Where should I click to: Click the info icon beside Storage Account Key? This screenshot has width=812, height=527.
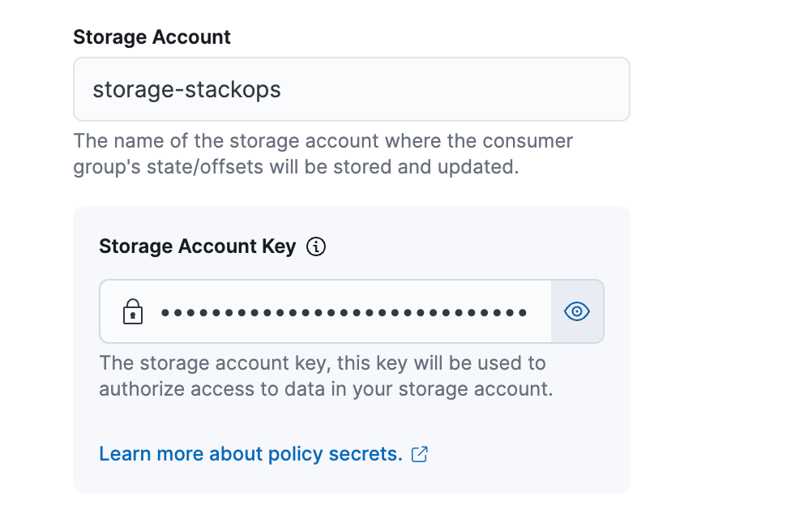pyautogui.click(x=317, y=246)
